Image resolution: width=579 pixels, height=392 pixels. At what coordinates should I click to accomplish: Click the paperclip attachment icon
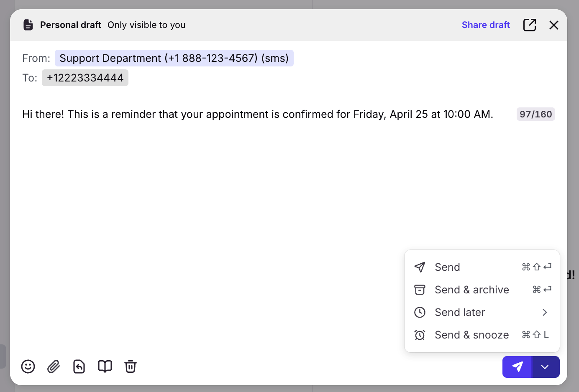[x=54, y=367]
